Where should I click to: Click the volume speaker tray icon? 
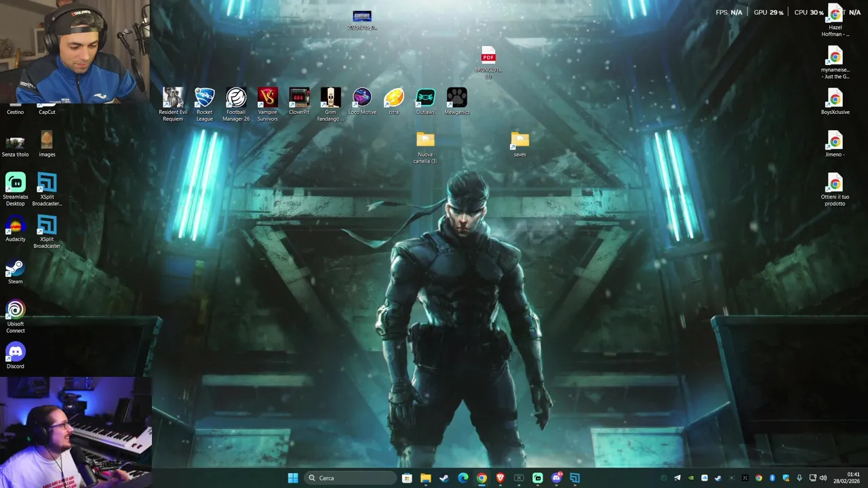(823, 478)
